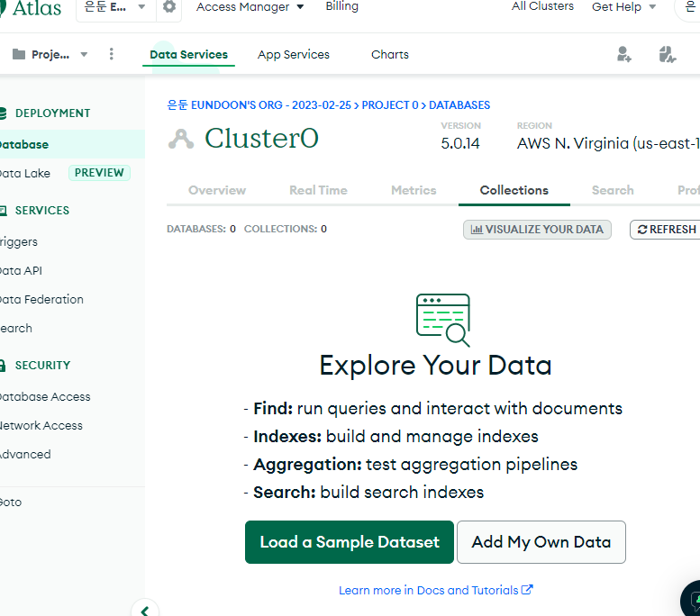The height and width of the screenshot is (616, 700).
Task: Open the organization selector dropdown
Action: point(115,6)
